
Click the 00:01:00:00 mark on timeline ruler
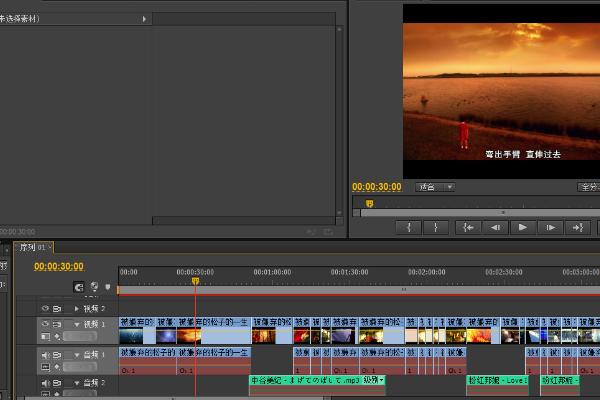[272, 272]
